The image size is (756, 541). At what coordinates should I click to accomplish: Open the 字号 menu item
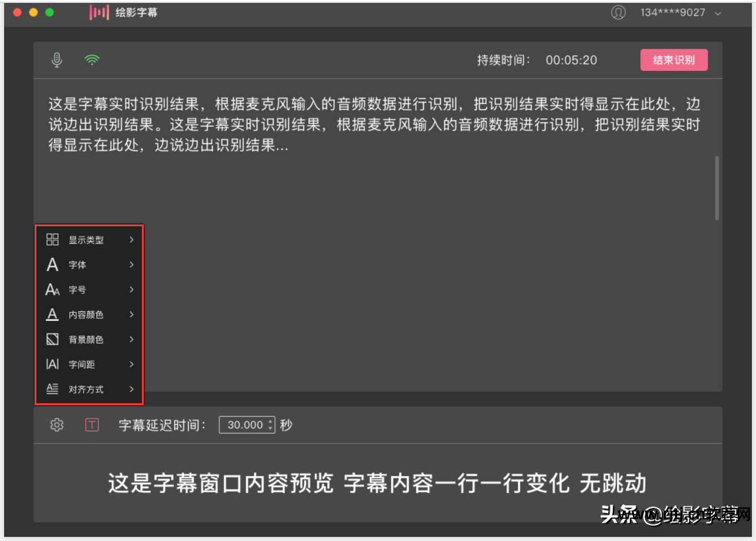89,290
